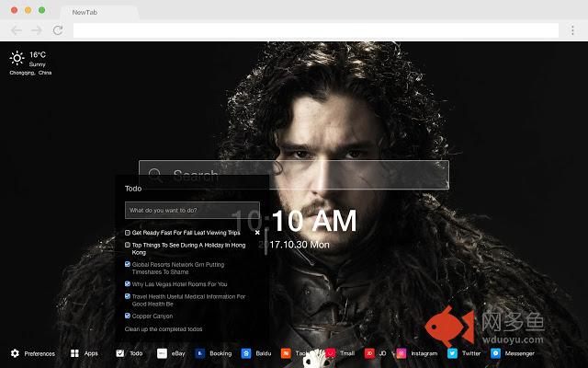This screenshot has width=588, height=368.
Task: Click the Apps label in bottom bar
Action: tap(91, 353)
